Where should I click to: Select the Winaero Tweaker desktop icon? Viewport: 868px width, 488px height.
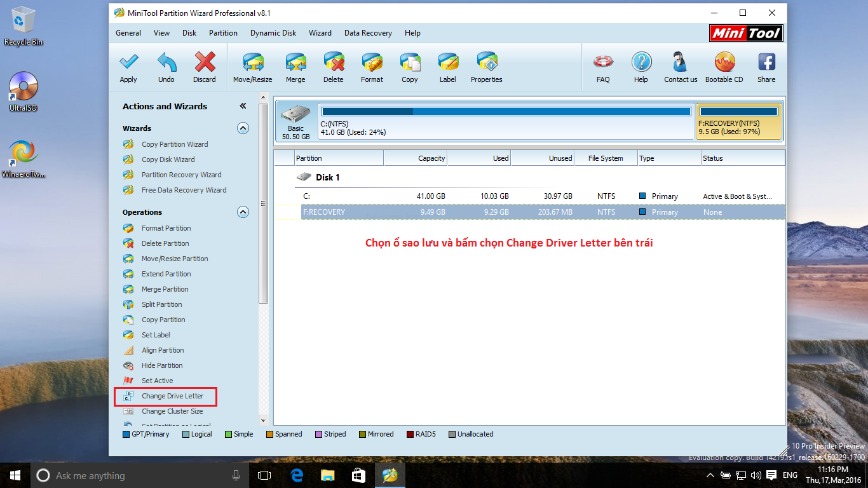(24, 159)
